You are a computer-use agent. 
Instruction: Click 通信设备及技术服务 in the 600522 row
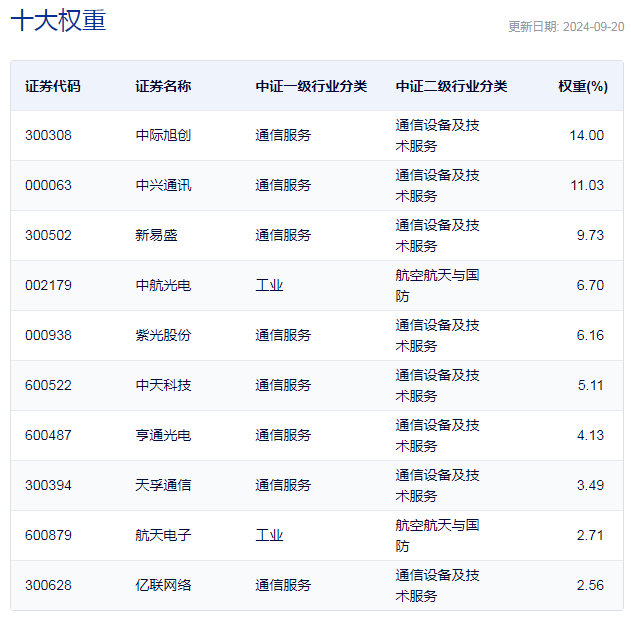point(437,385)
